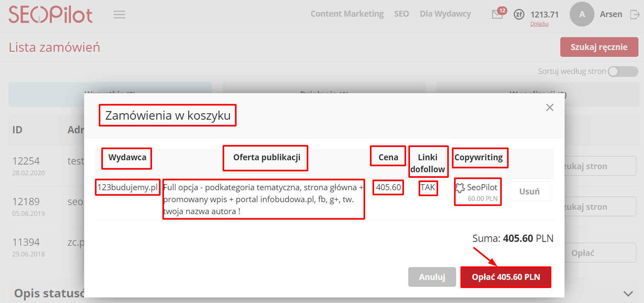Viewport: 644px width, 303px height.
Task: Click the Opłać button for order 11394
Action: click(583, 253)
